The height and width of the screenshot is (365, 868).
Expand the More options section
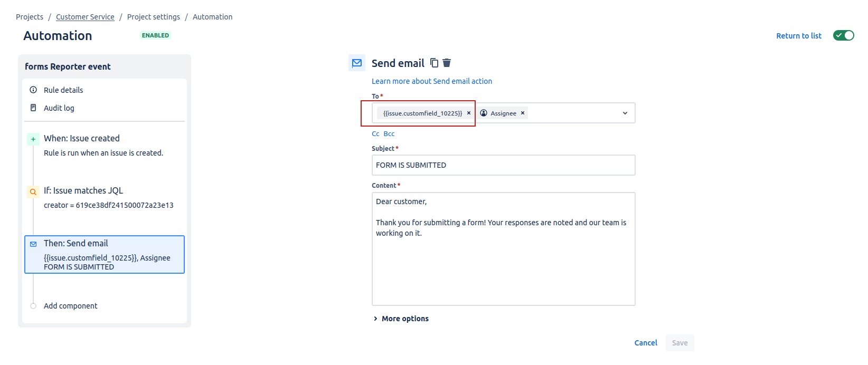click(x=401, y=318)
